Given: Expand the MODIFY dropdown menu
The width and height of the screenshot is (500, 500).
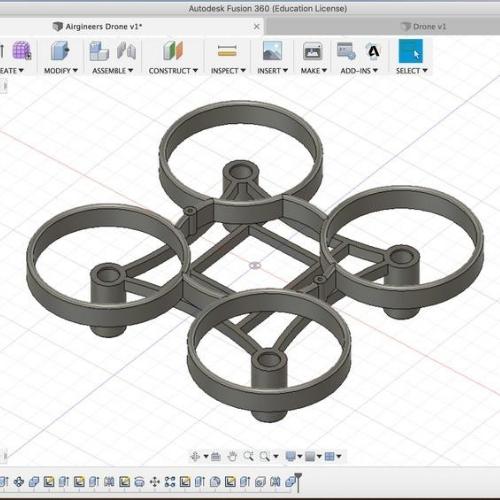Looking at the screenshot, I should (x=61, y=71).
